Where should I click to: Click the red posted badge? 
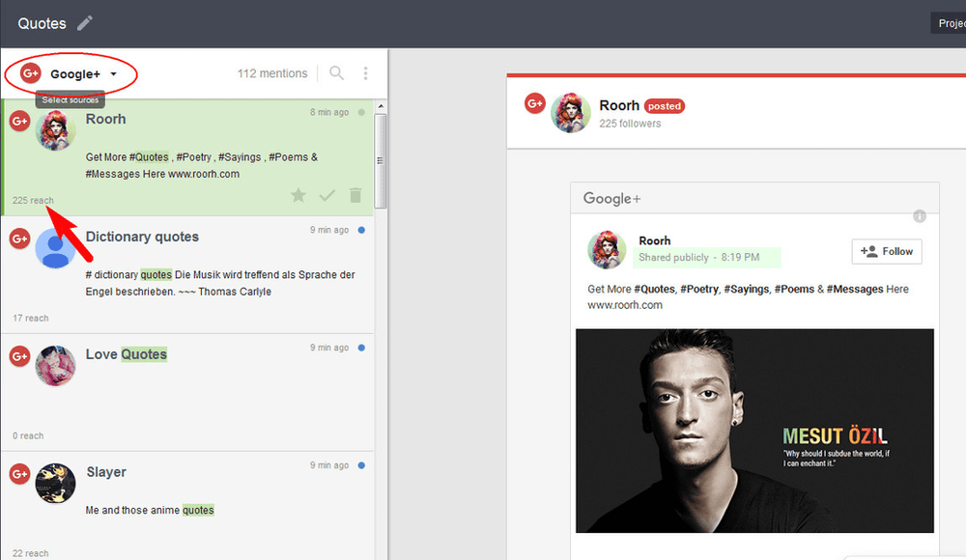coord(665,106)
